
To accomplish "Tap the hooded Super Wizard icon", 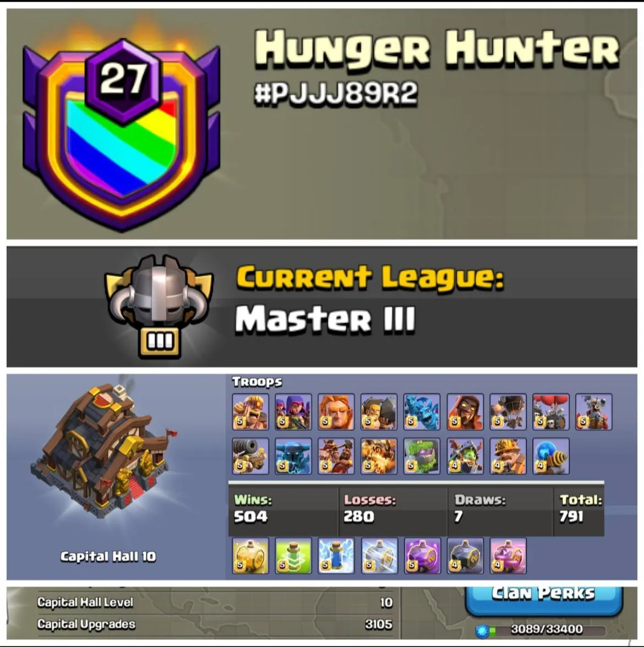I will [x=465, y=412].
